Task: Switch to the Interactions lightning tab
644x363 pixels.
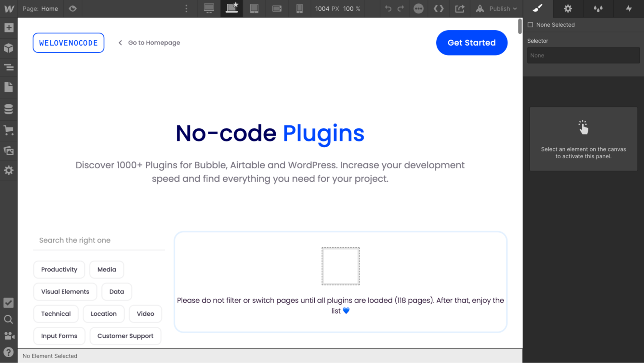Action: pos(629,8)
